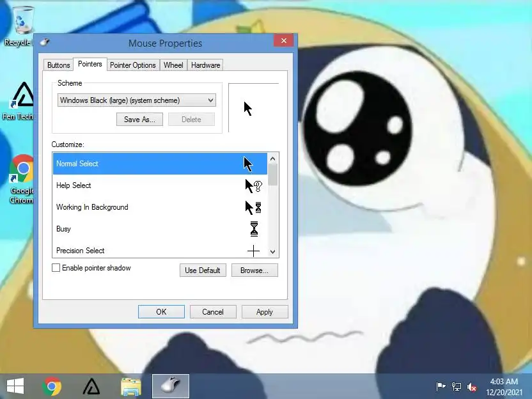Click the greyed Delete scheme button
This screenshot has width=532, height=399.
tap(191, 120)
